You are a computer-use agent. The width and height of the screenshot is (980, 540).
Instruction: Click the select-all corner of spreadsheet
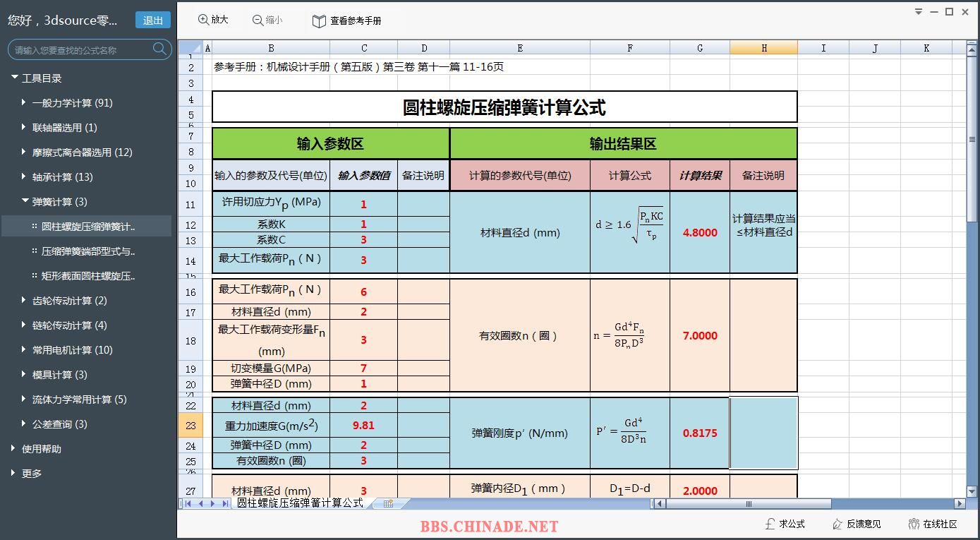pyautogui.click(x=190, y=48)
